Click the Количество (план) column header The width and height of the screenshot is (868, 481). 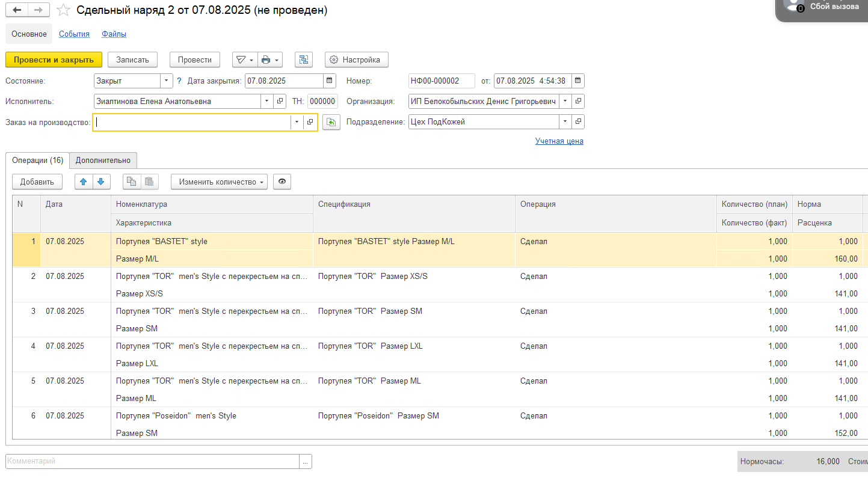pos(754,204)
